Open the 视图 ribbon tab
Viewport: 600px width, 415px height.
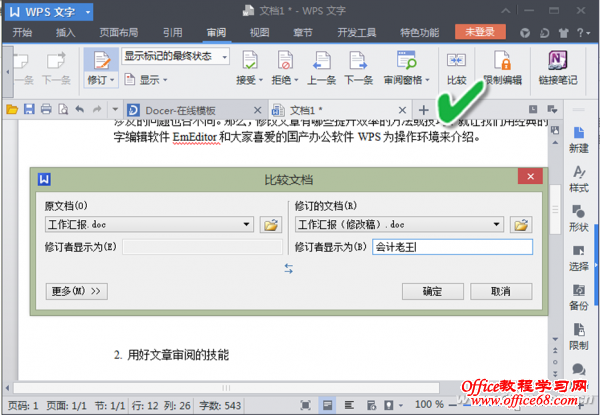tap(259, 33)
